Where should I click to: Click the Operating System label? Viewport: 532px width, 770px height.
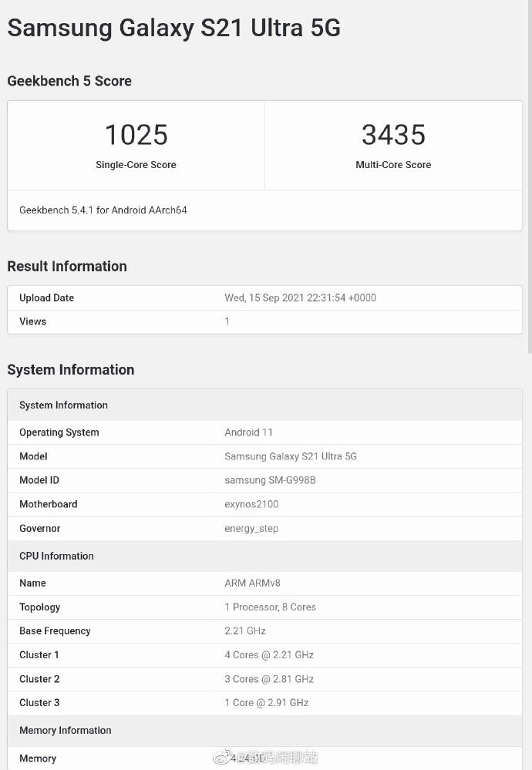[59, 432]
